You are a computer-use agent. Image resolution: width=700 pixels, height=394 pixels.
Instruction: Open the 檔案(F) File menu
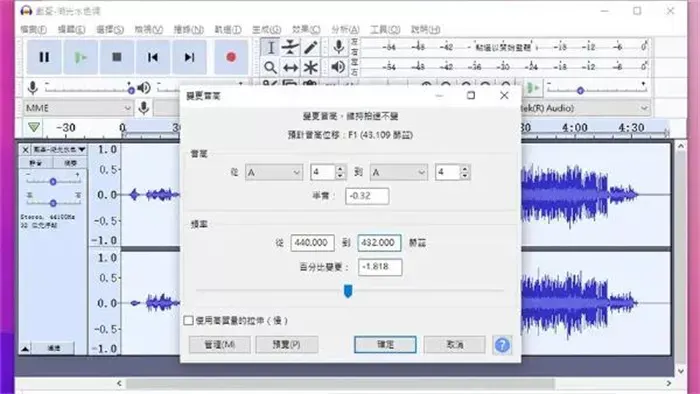(33, 29)
